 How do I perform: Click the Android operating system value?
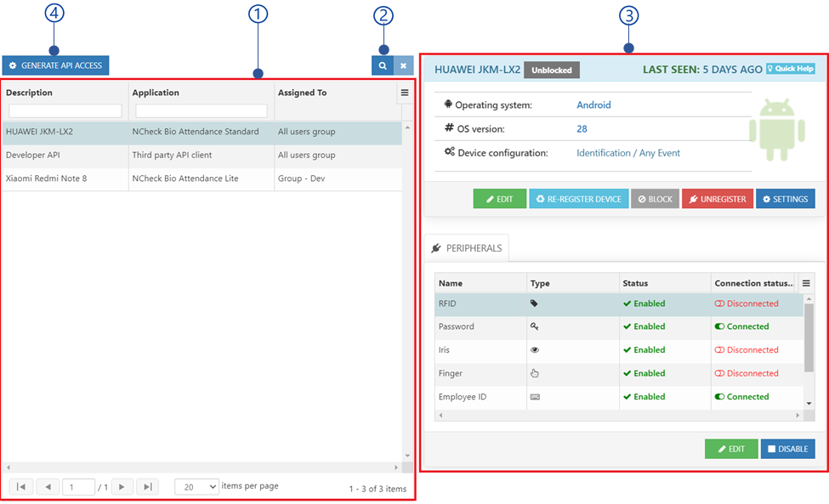pyautogui.click(x=593, y=105)
